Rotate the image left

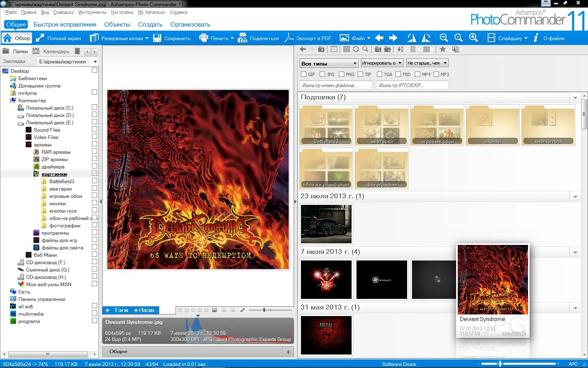412,38
